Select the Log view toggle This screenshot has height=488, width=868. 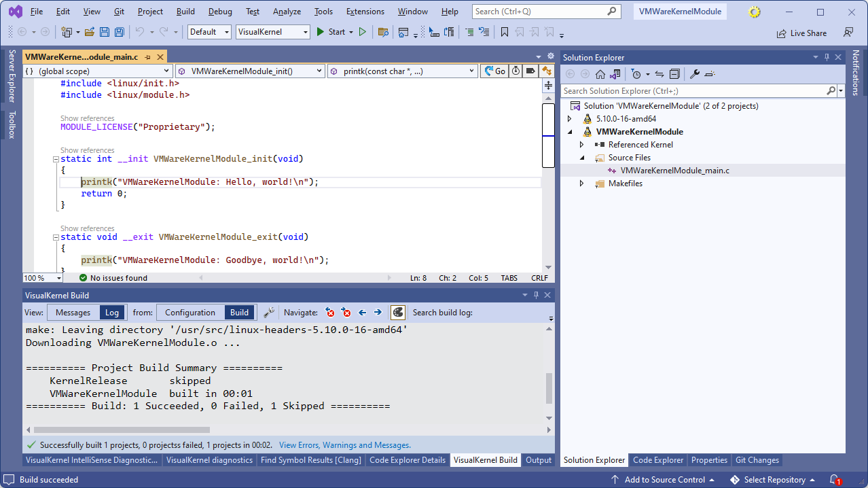[112, 313]
